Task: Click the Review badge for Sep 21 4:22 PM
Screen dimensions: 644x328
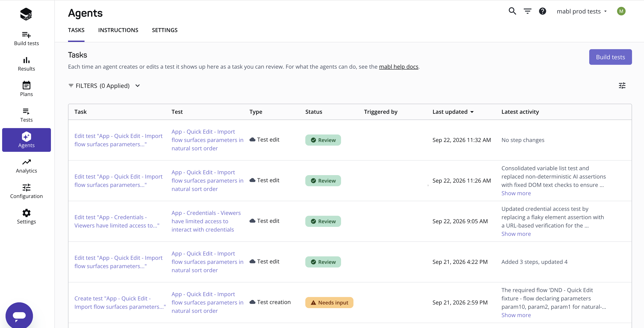Action: coord(323,262)
